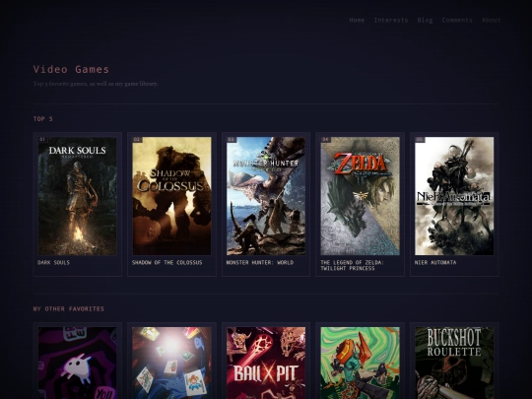Open the Shadow of the Colossus cover

click(x=171, y=196)
